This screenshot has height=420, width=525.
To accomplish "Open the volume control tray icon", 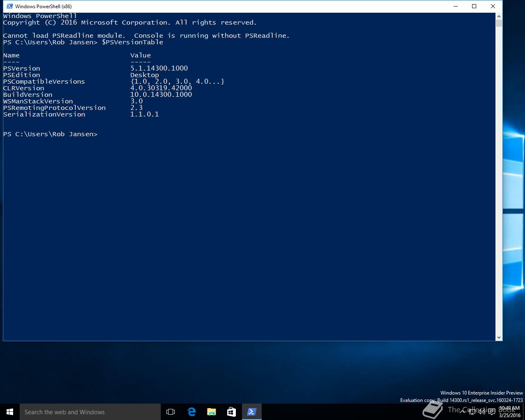I will (x=482, y=412).
